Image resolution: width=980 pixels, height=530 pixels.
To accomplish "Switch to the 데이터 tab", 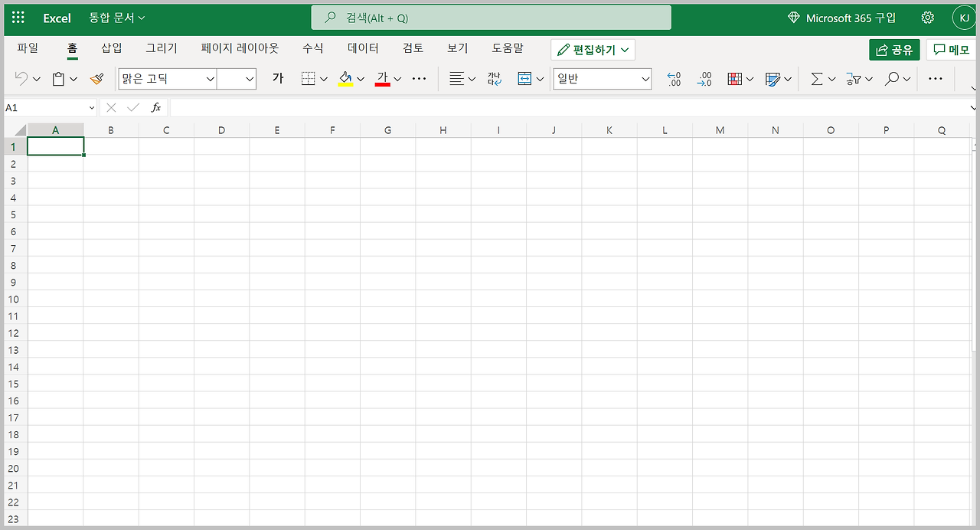I will tap(363, 48).
